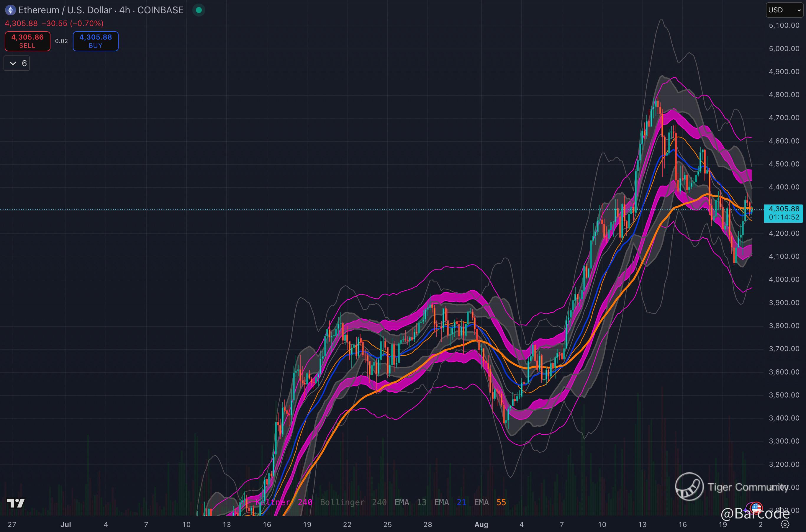This screenshot has width=806, height=532.
Task: Click the purple sparkle icon beside the flag
Action: pyautogui.click(x=746, y=510)
